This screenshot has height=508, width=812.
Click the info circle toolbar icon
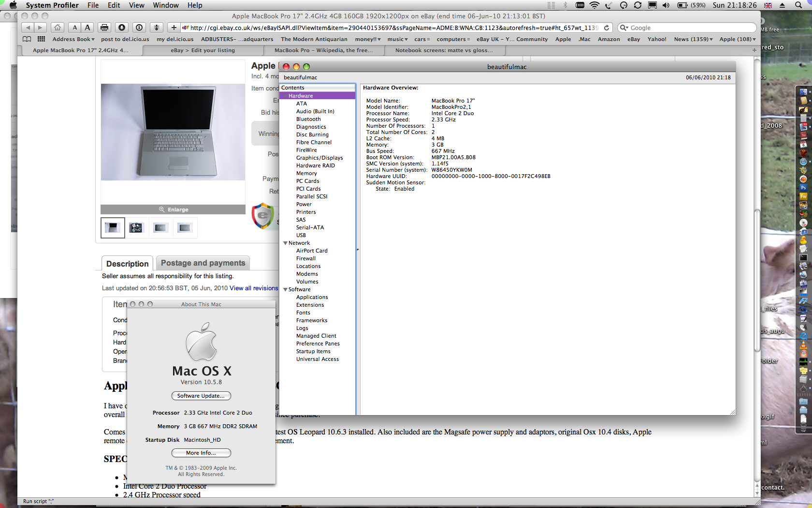(x=139, y=28)
